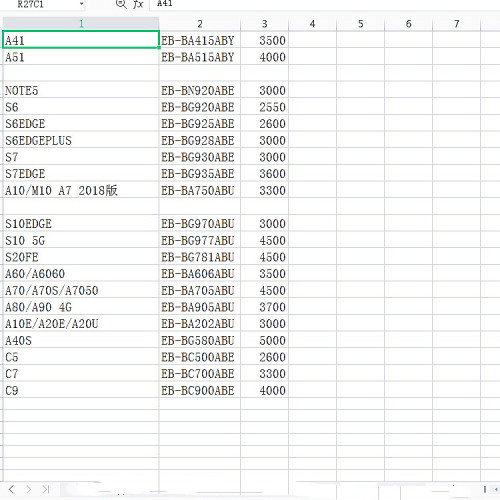Select the A10E/A20E/A20U cell

tap(81, 323)
